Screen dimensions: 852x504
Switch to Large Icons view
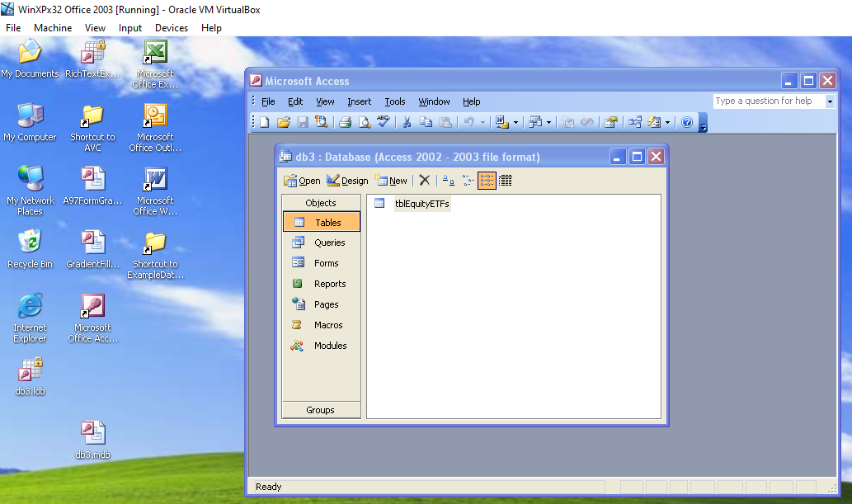tap(449, 180)
